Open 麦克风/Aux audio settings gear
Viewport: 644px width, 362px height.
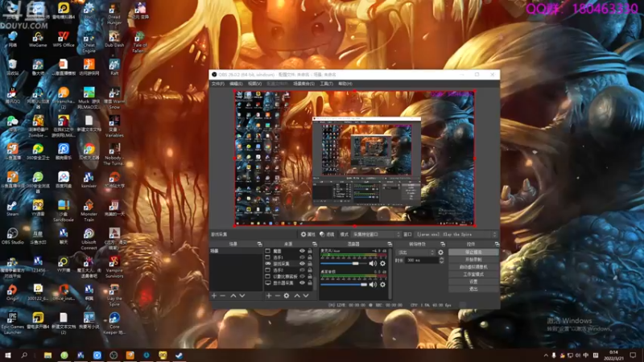click(x=383, y=264)
